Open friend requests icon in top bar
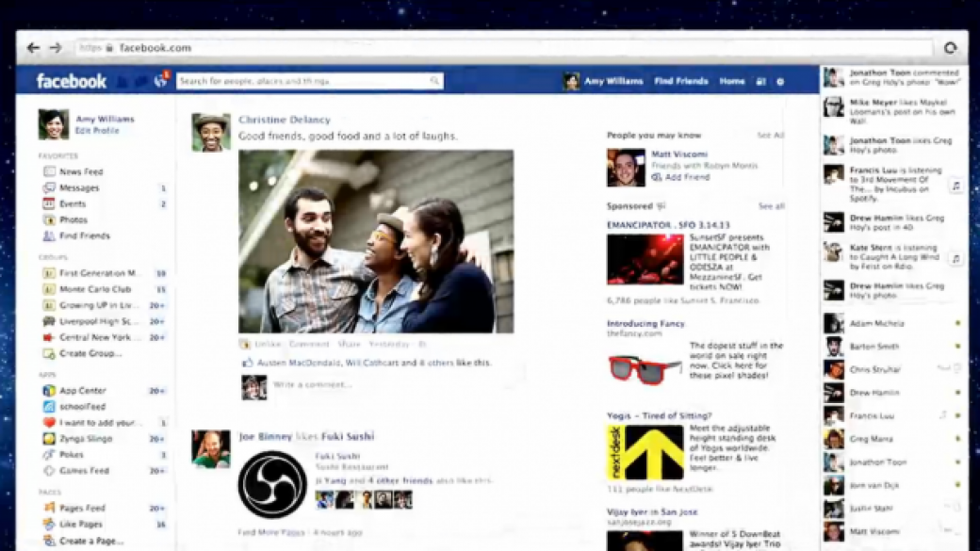 (123, 81)
